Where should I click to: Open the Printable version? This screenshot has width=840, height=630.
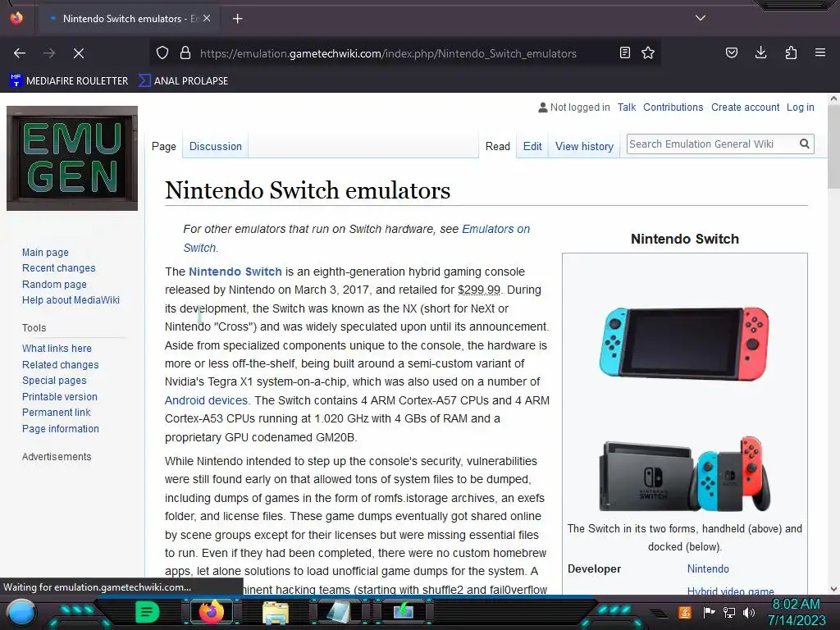pyautogui.click(x=59, y=397)
